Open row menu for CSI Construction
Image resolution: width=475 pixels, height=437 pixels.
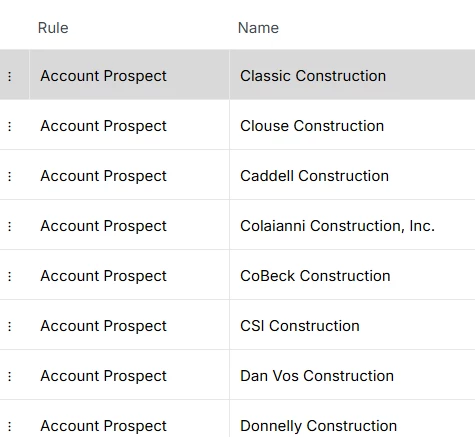[10, 326]
